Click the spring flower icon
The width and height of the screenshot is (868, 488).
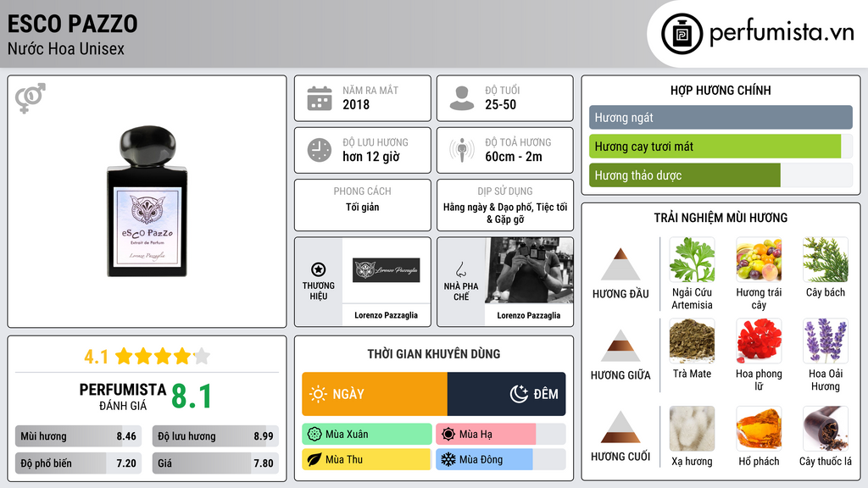pyautogui.click(x=314, y=435)
